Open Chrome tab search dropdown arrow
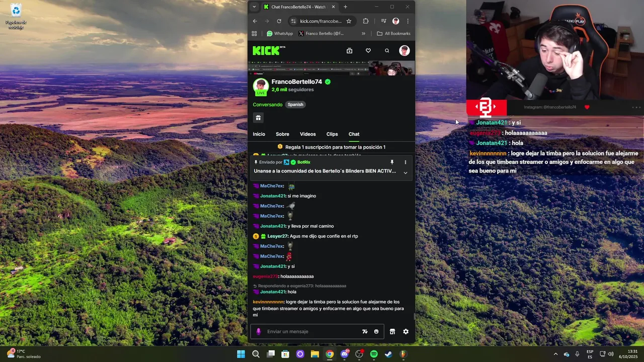 coord(254,7)
